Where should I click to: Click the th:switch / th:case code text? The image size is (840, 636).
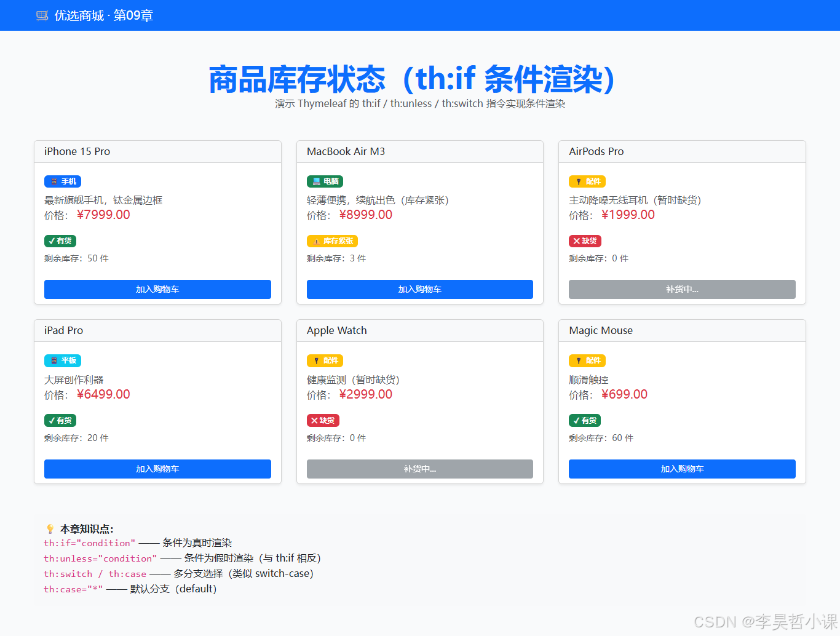(x=95, y=574)
